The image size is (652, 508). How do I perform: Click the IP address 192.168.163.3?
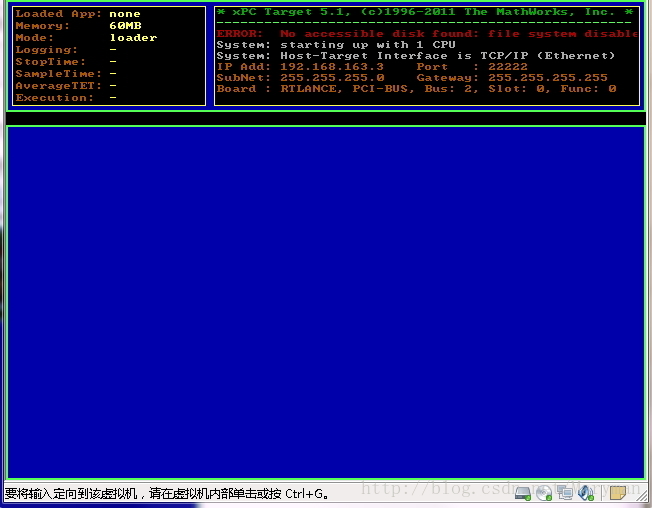coord(332,67)
